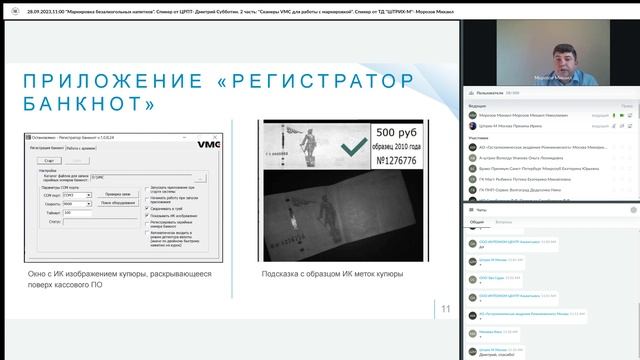Open the Работа с архивом tab in Регистратор банкнот window
Image resolution: width=640 pixels, height=360 pixels.
tap(81, 148)
